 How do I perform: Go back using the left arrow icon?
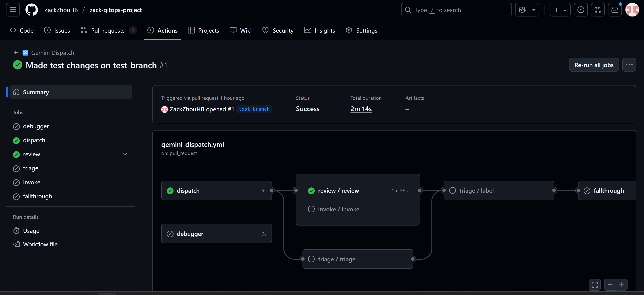[x=16, y=53]
